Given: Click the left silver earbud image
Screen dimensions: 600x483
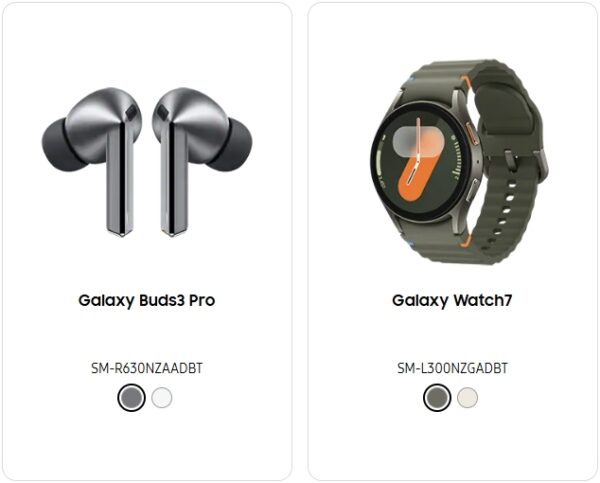Looking at the screenshot, I should tap(92, 161).
